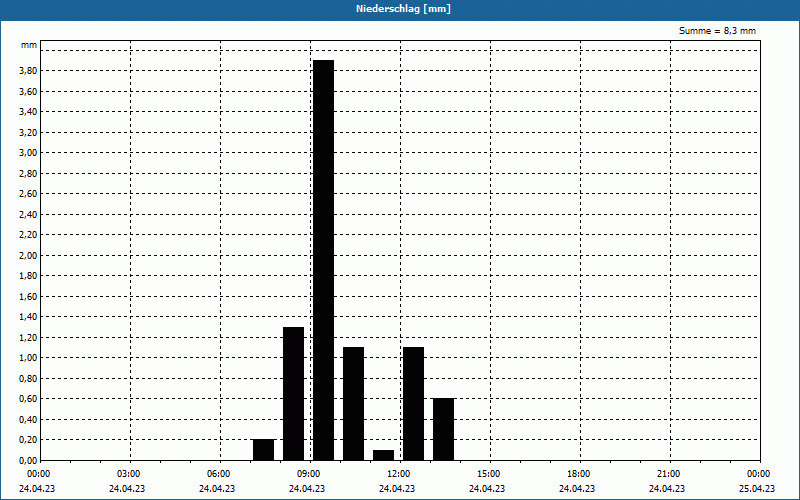The image size is (800, 500).
Task: Click the 2,00 y-axis value
Action: click(28, 255)
